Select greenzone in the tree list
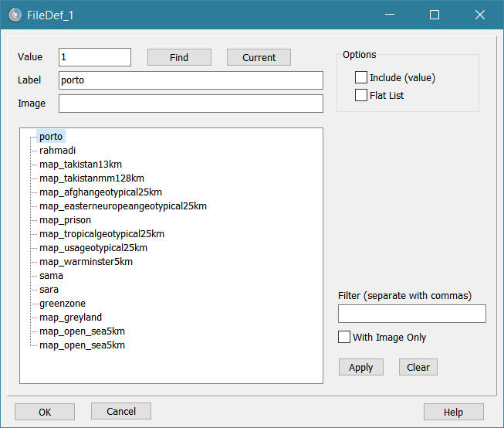This screenshot has width=504, height=428. coord(62,304)
